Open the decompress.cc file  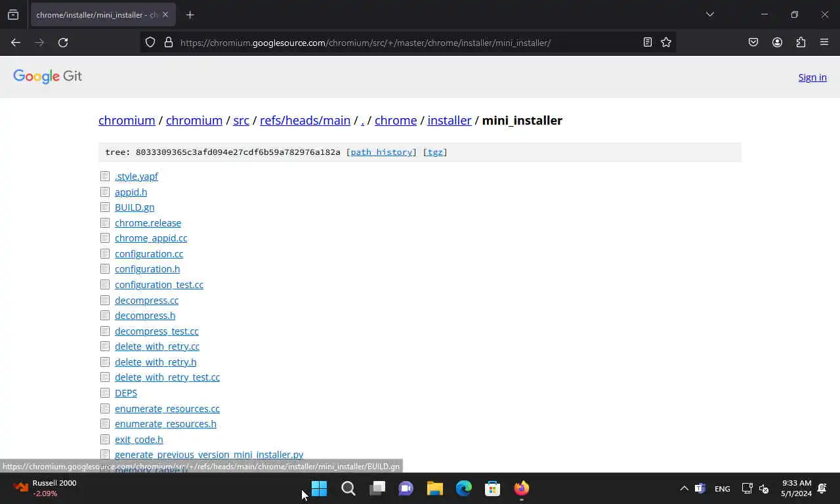click(146, 301)
